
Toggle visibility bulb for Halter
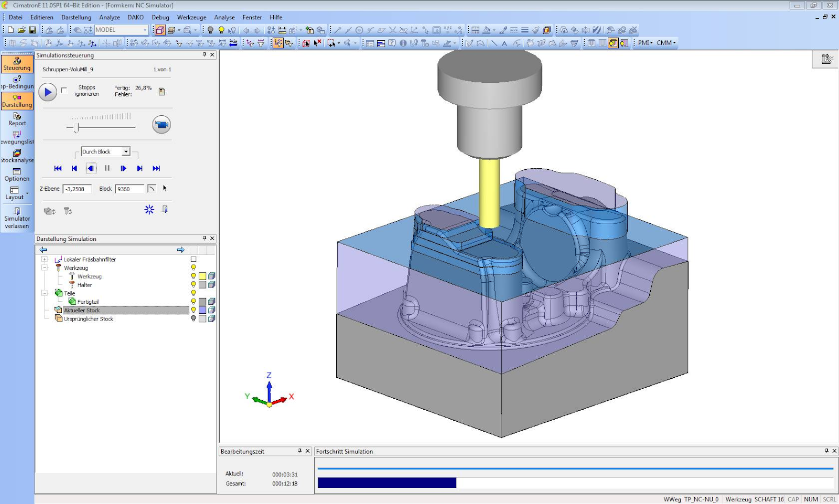[x=193, y=284]
